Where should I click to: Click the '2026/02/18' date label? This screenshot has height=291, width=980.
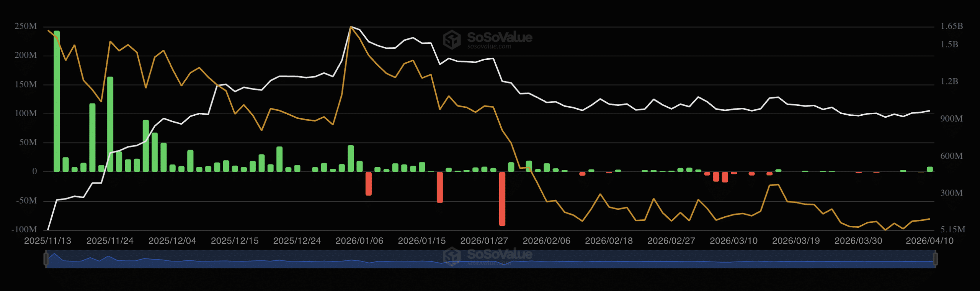click(609, 241)
